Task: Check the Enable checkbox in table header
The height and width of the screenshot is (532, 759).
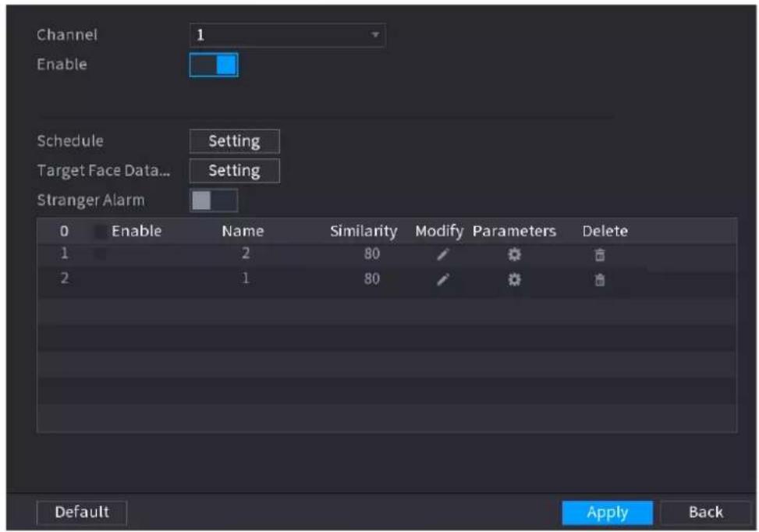Action: click(100, 232)
